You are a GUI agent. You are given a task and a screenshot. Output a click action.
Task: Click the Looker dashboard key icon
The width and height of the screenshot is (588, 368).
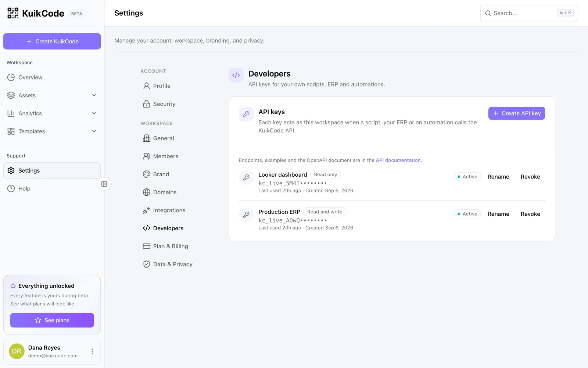point(246,177)
